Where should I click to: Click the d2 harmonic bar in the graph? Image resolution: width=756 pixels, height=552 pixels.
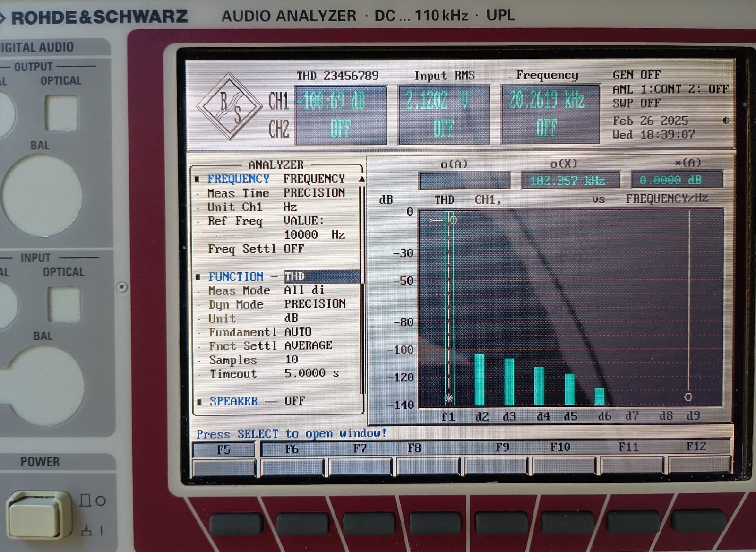(x=480, y=380)
